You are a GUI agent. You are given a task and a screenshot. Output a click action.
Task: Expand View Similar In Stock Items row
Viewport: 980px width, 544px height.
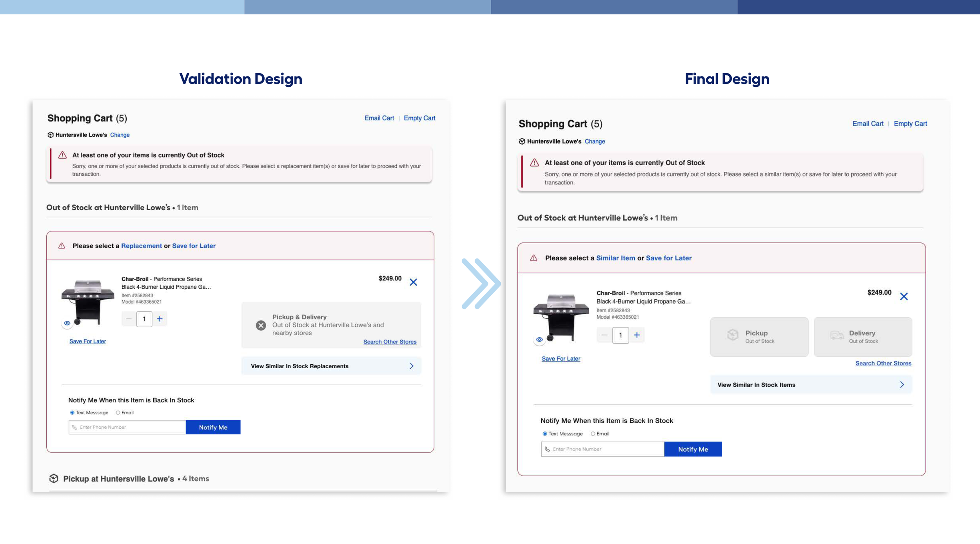click(810, 385)
